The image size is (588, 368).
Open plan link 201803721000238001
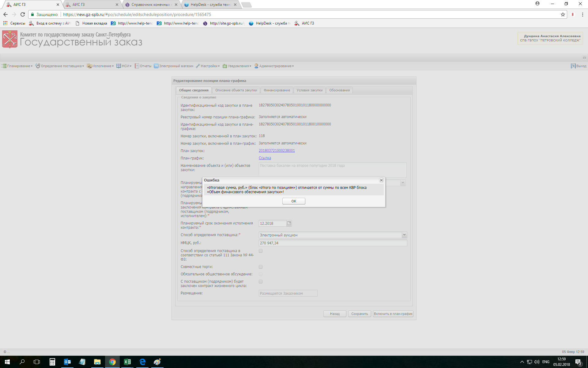coord(277,151)
